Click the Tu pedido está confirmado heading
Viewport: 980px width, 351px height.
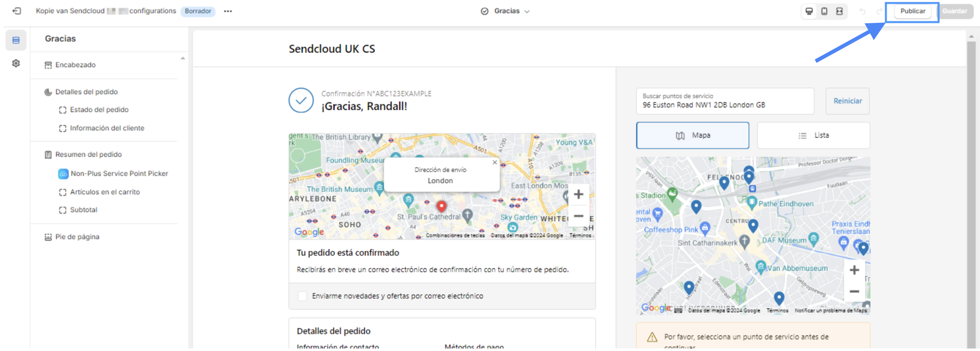(347, 253)
